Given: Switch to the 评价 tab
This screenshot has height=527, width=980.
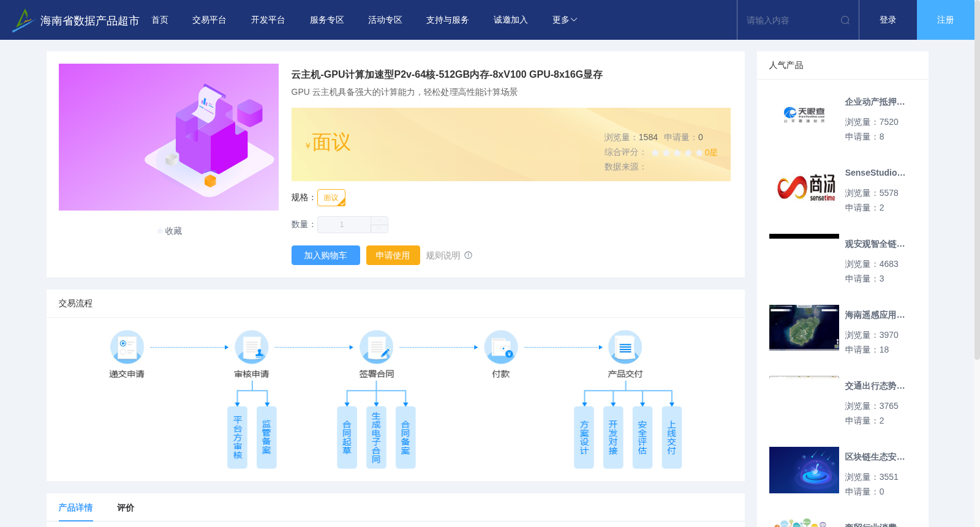Looking at the screenshot, I should point(126,507).
